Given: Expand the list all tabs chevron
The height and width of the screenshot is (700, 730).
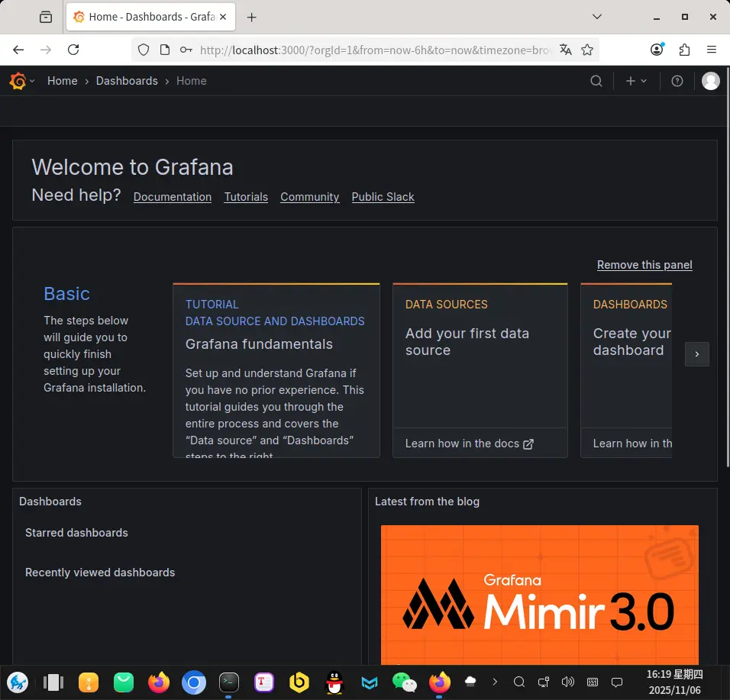Looking at the screenshot, I should click(x=597, y=17).
